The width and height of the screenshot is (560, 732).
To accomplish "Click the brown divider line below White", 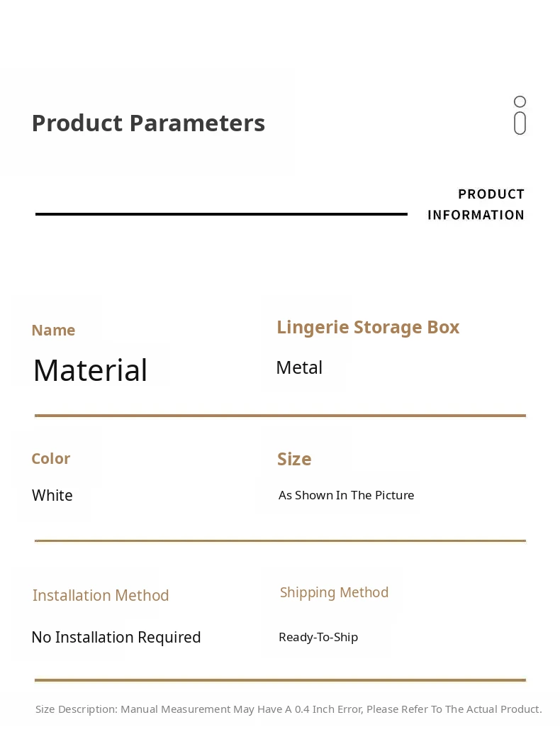I will [x=280, y=540].
